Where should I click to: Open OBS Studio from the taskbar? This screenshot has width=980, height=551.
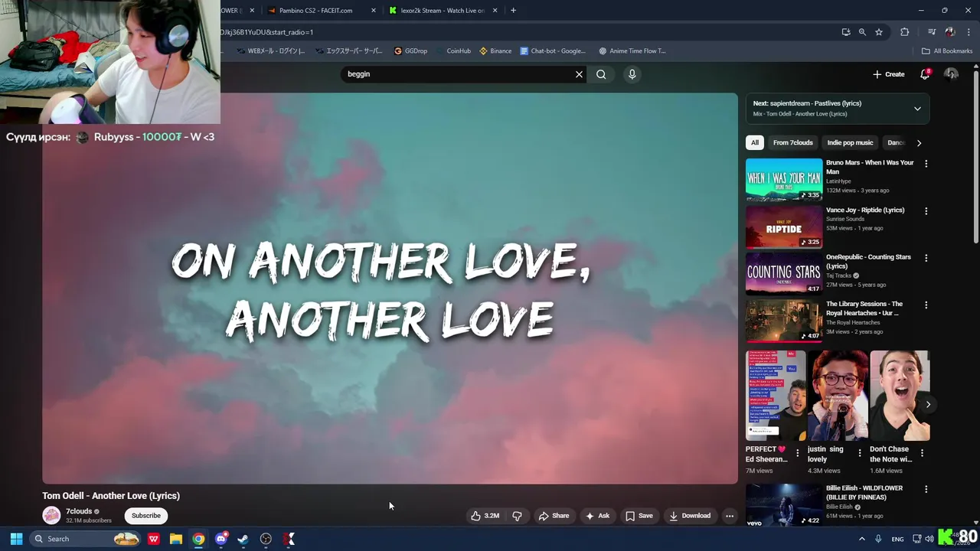tap(266, 539)
